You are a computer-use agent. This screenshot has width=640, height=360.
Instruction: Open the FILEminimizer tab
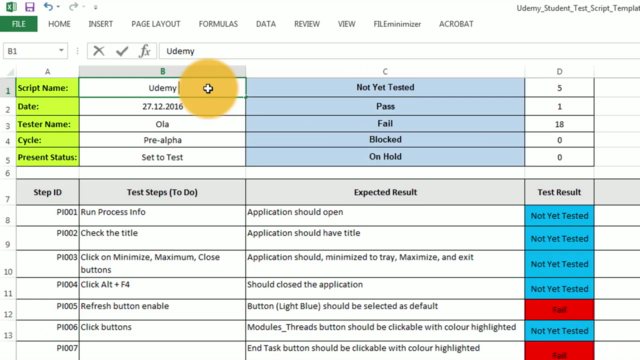[397, 24]
